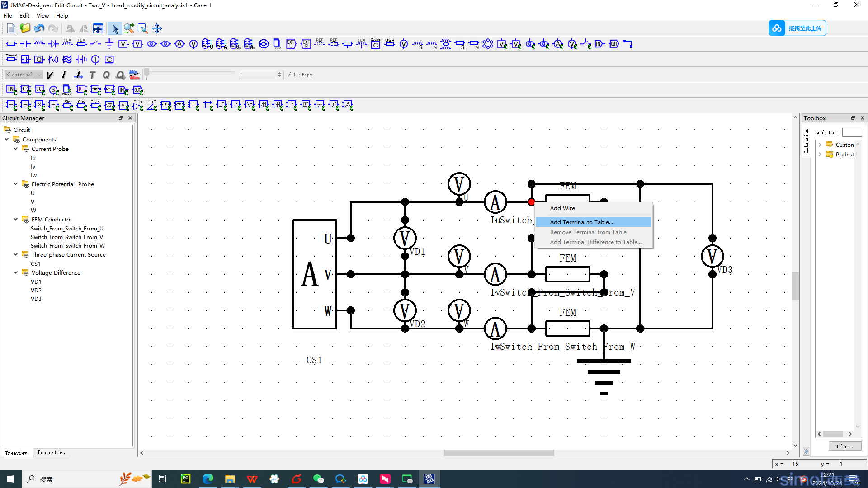Open PyCharm from the taskbar
Viewport: 868px width, 488px height.
point(185,479)
